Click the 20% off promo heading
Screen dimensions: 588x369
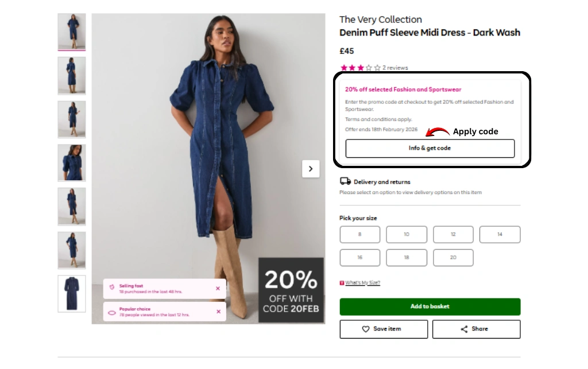[403, 90]
